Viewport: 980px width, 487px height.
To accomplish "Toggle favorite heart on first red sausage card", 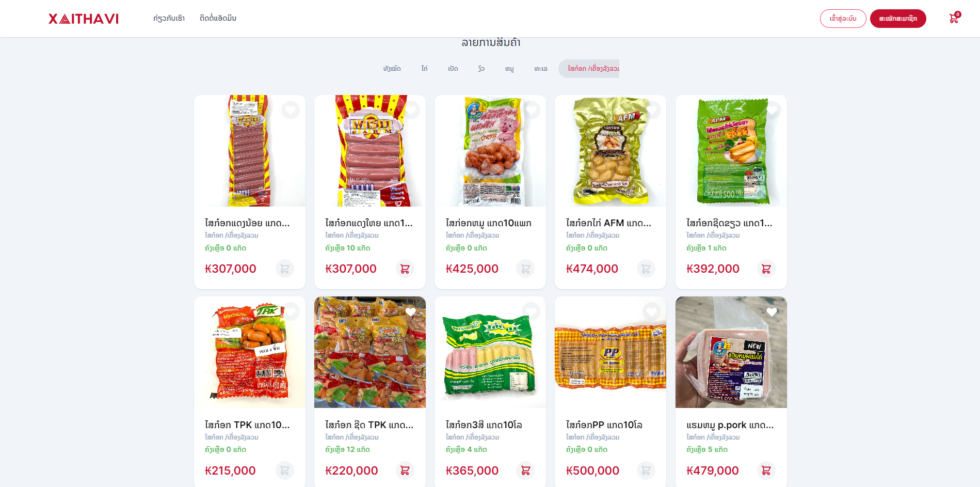I will click(x=291, y=109).
